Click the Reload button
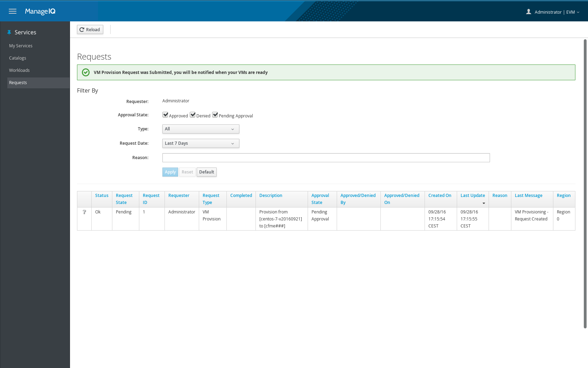 (x=90, y=29)
